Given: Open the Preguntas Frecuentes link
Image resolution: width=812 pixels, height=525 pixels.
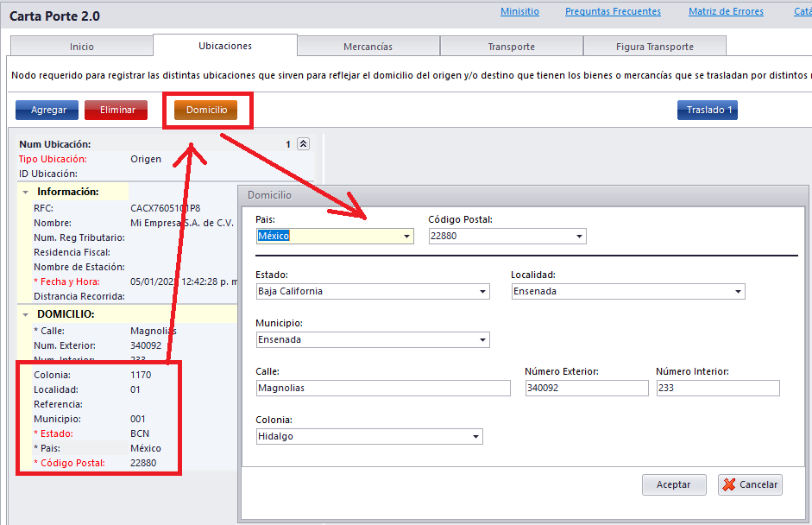Looking at the screenshot, I should [x=613, y=12].
